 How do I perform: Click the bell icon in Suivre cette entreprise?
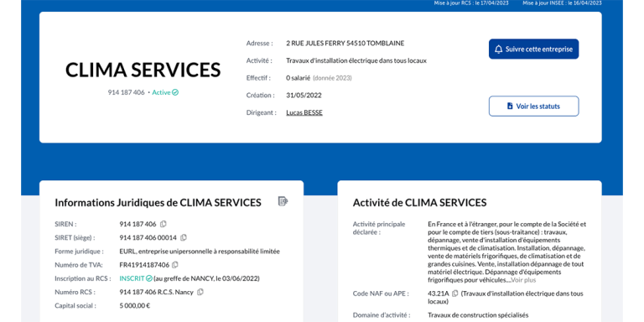499,49
